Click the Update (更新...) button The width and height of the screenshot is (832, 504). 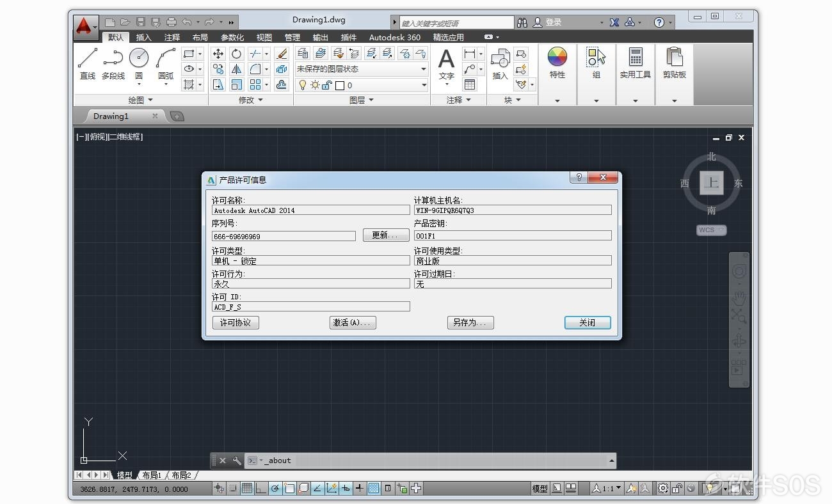(x=386, y=235)
